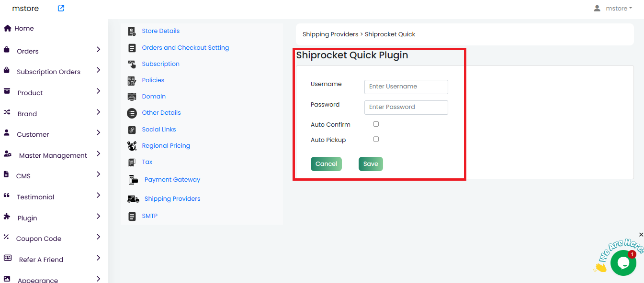Enable the Auto Pickup checkbox
The width and height of the screenshot is (644, 283).
376,139
